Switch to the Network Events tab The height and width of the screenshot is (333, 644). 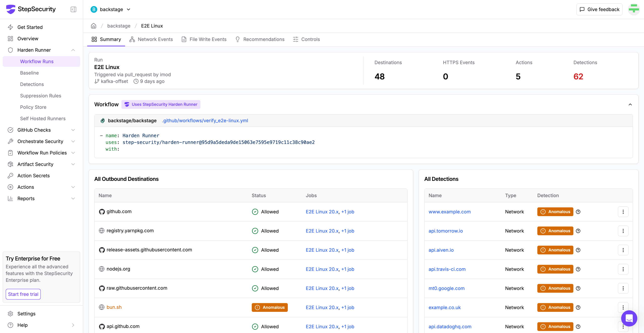(151, 39)
